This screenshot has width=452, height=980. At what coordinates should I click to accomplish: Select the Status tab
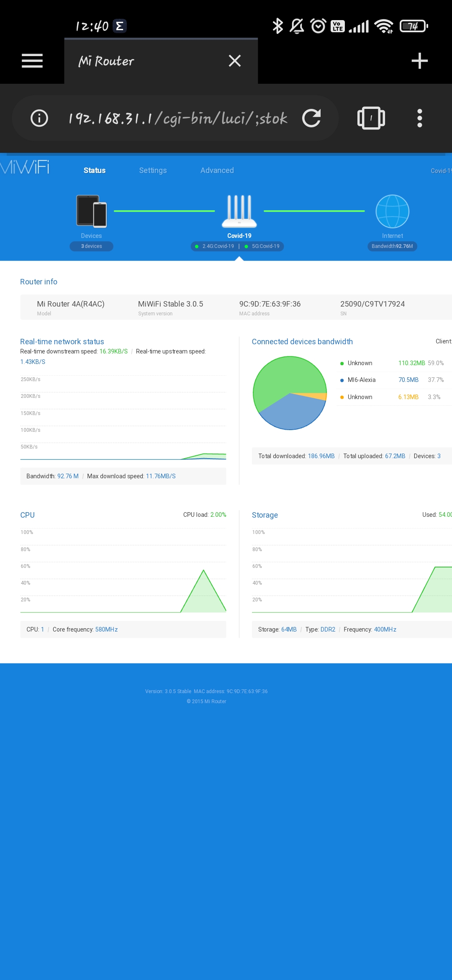tap(95, 170)
